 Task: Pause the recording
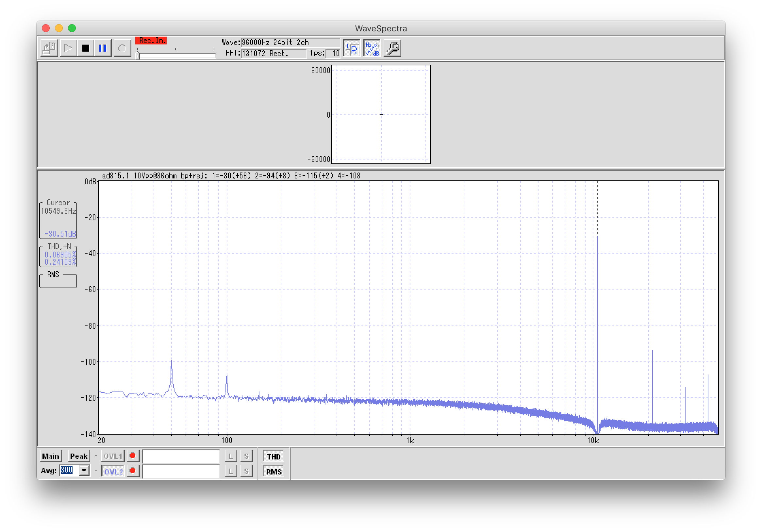click(103, 48)
